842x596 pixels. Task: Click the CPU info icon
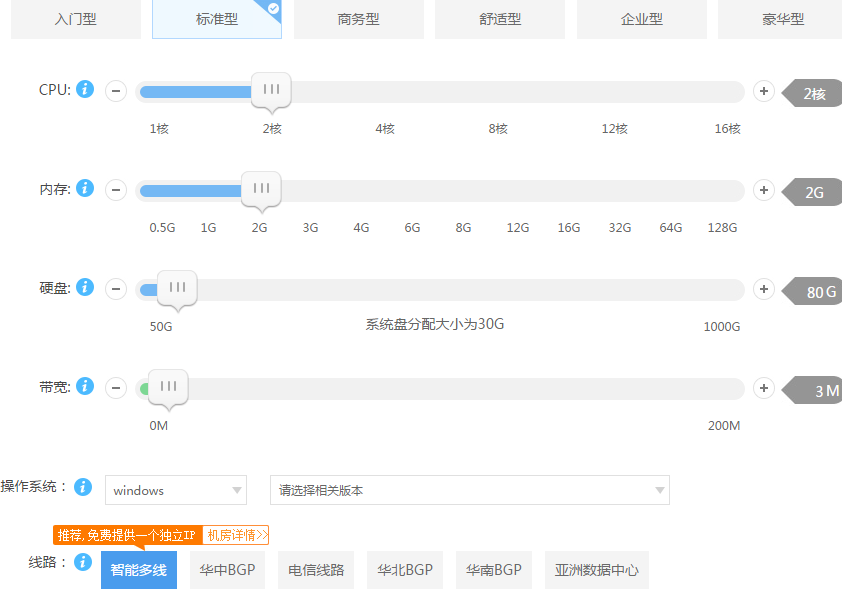[x=85, y=89]
